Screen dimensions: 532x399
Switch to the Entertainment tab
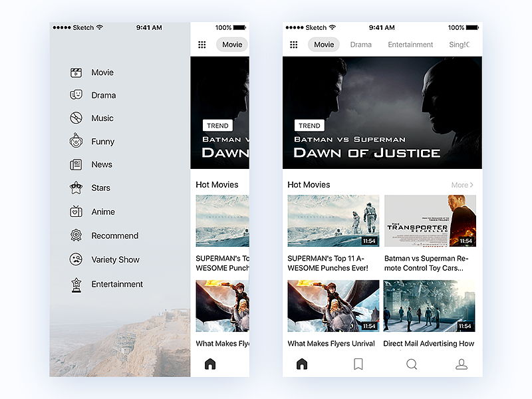(x=410, y=45)
